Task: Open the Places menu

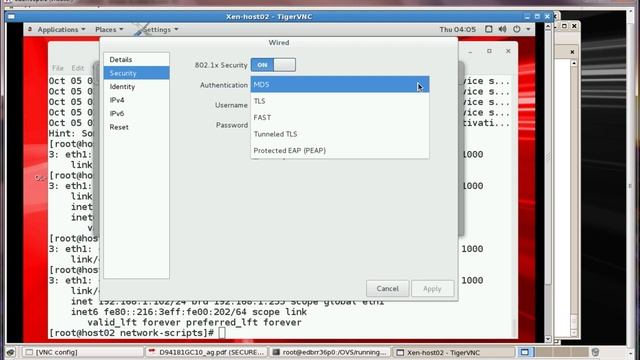Action: tap(109, 29)
